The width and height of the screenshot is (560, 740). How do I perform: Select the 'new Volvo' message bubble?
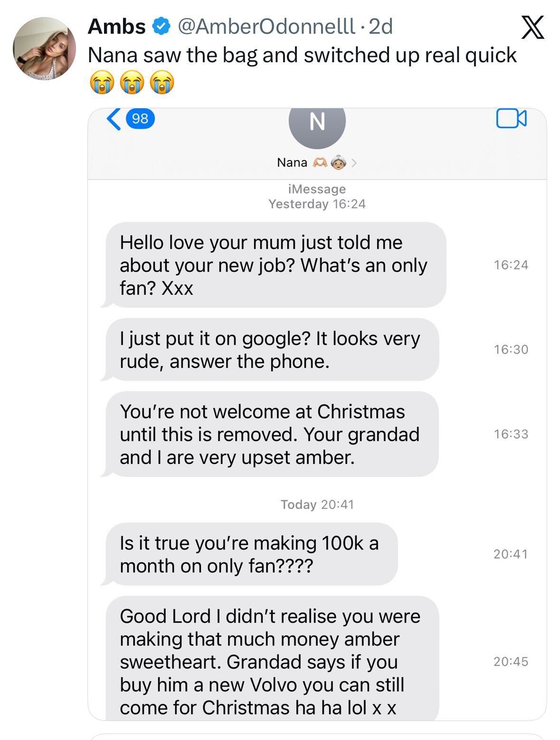271,661
